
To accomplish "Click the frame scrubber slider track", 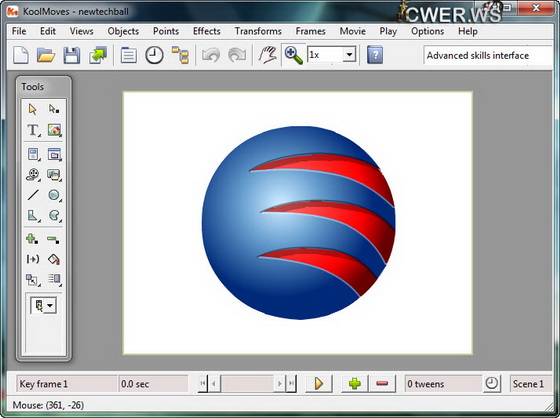I will pos(247,384).
